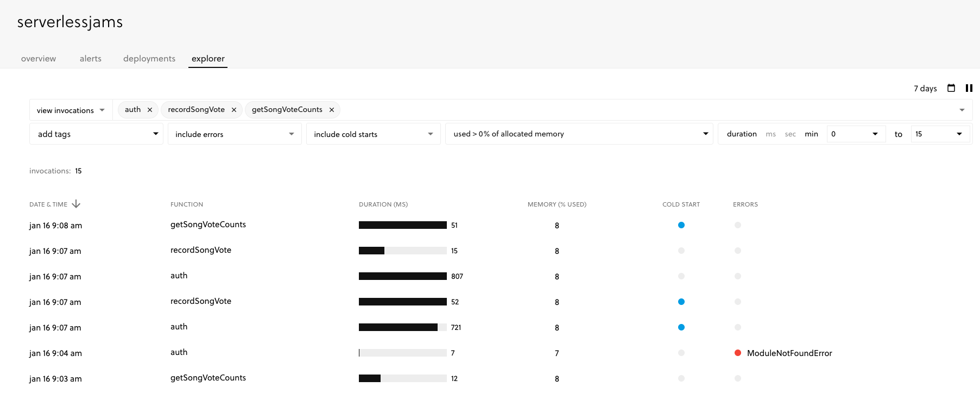Switch to the deployments tab
This screenshot has height=393, width=980.
pos(149,59)
